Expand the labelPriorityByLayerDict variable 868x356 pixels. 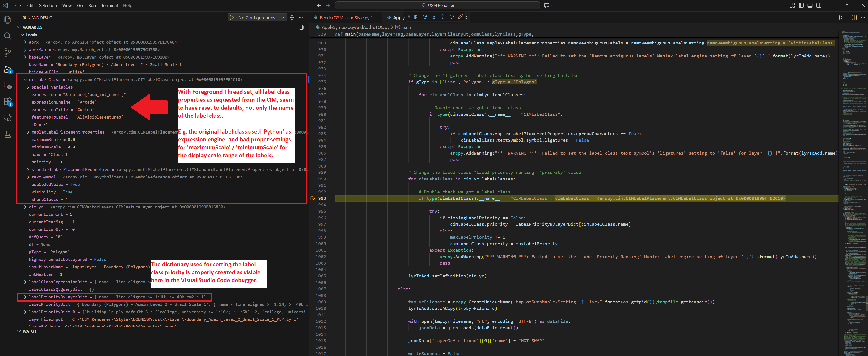(x=25, y=297)
